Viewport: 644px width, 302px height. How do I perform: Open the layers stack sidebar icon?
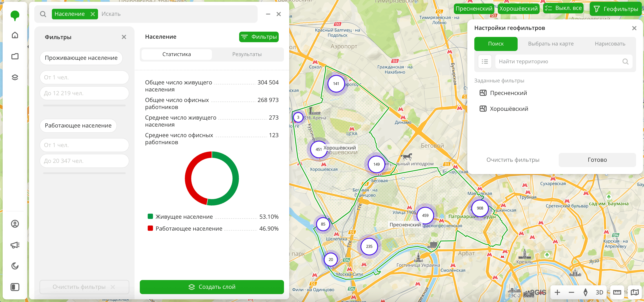point(15,77)
